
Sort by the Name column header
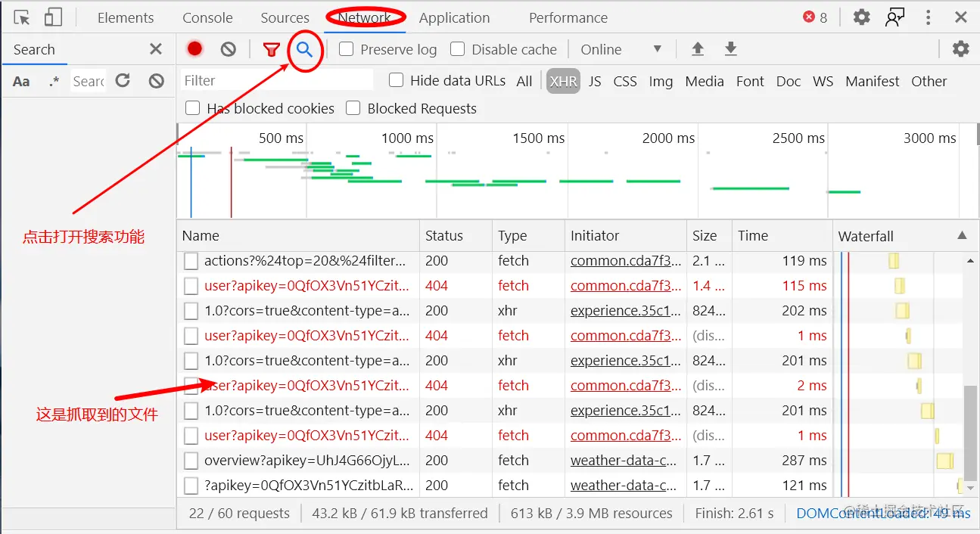tap(298, 235)
